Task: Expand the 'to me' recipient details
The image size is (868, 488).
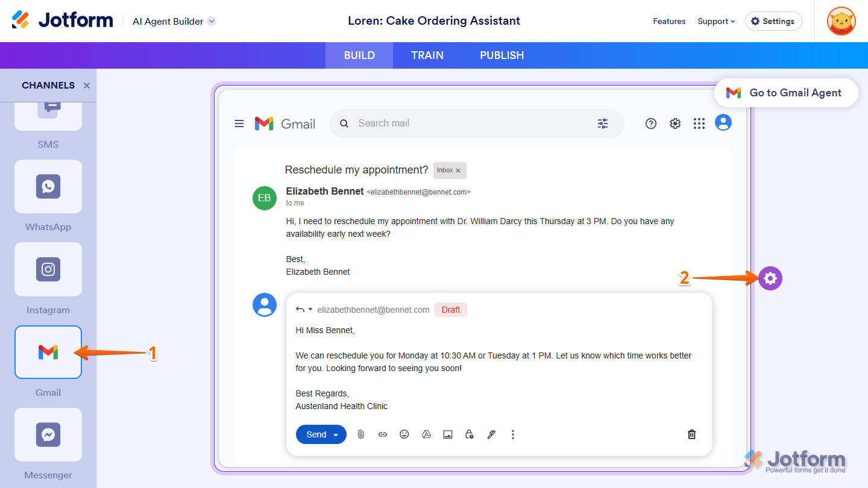Action: 295,203
